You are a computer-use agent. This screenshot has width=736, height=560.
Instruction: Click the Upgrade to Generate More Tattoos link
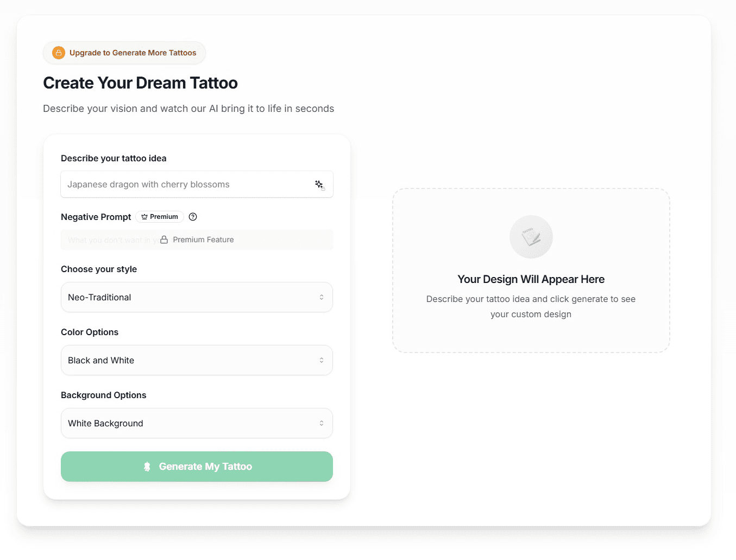pyautogui.click(x=133, y=53)
